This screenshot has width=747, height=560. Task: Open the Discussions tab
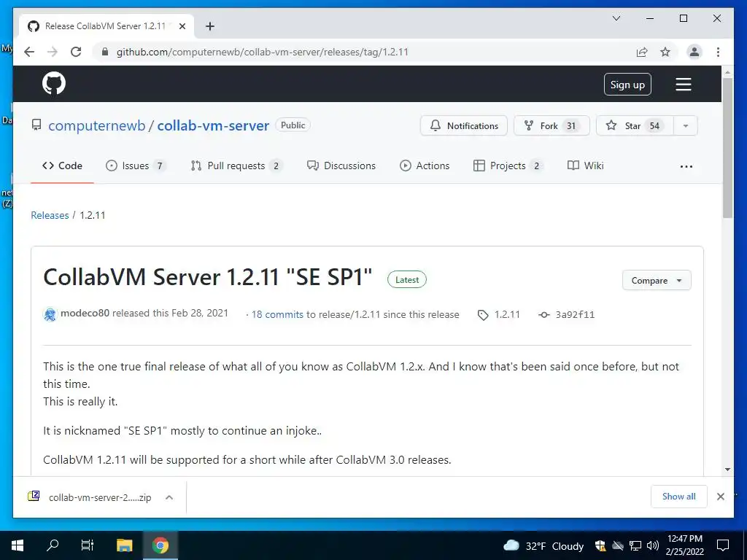click(x=341, y=166)
